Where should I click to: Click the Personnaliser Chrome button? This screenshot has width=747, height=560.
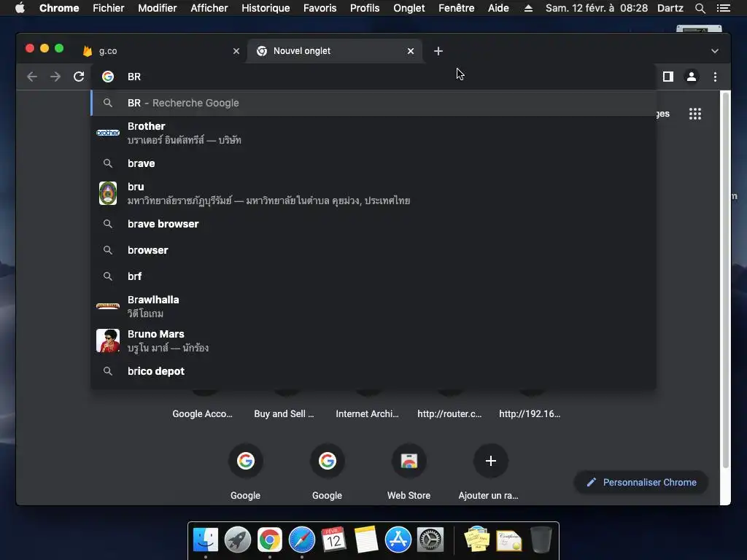641,483
